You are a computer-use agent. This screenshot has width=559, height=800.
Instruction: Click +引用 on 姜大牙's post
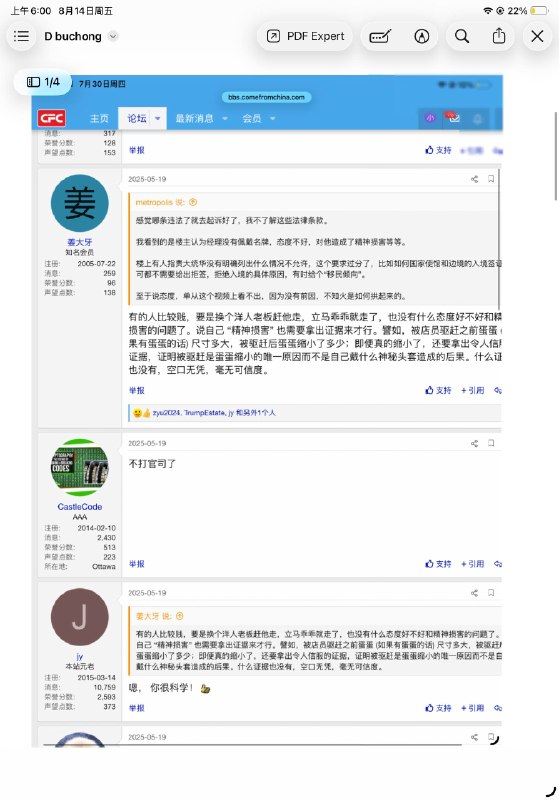coord(472,390)
